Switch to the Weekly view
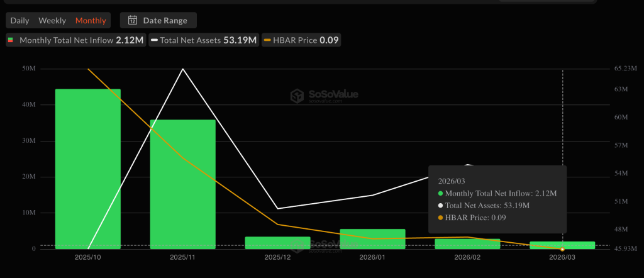This screenshot has width=644, height=278. click(52, 20)
